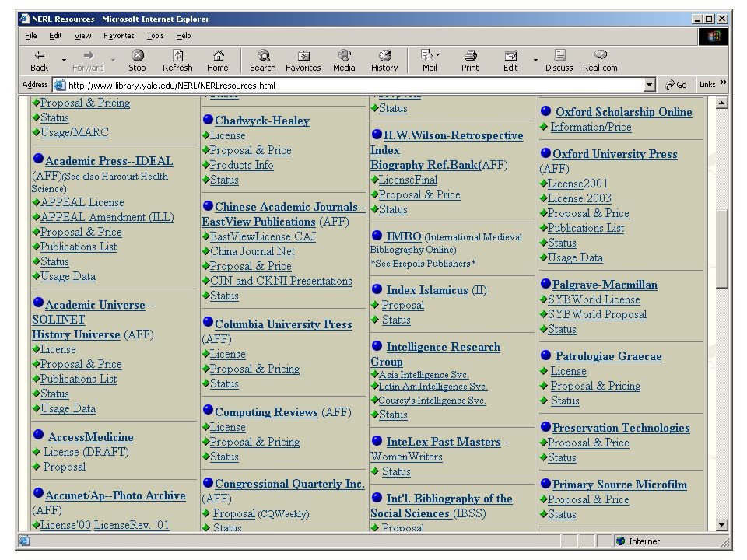The width and height of the screenshot is (747, 560).
Task: Open the Oxford Scholarship Online link
Action: coord(623,112)
